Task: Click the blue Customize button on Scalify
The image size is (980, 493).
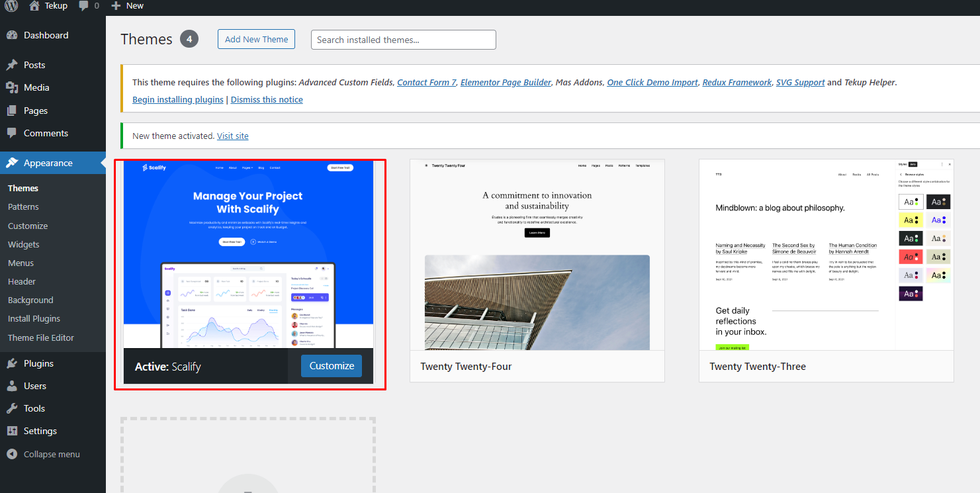Action: pyautogui.click(x=332, y=366)
